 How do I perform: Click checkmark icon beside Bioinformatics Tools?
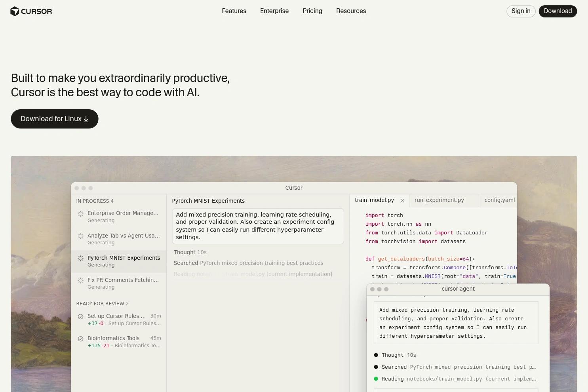80,339
